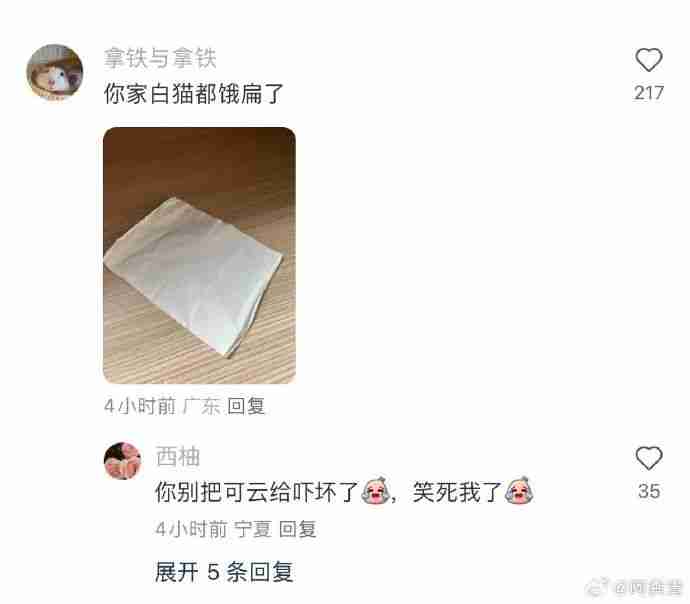Open the watermark account name at bottom right
The width and height of the screenshot is (690, 604).
(648, 587)
